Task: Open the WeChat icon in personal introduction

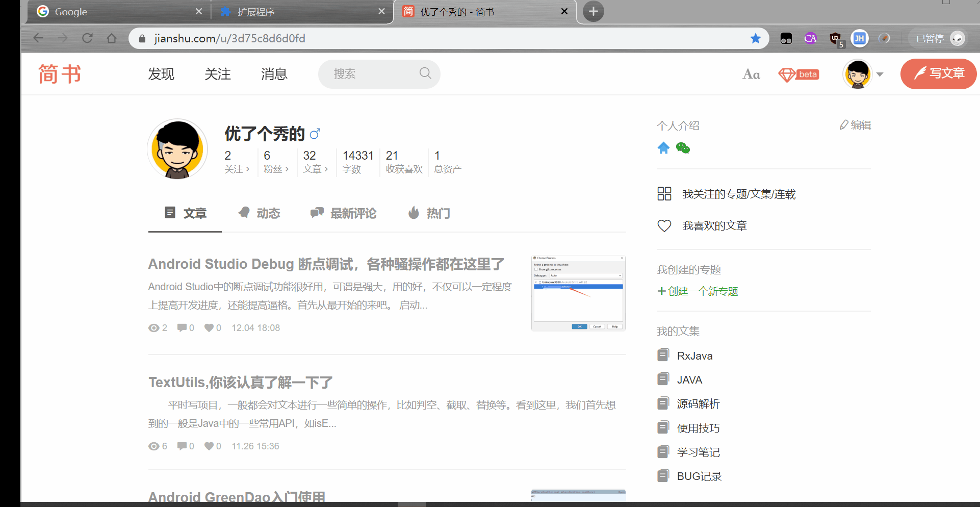Action: click(683, 148)
